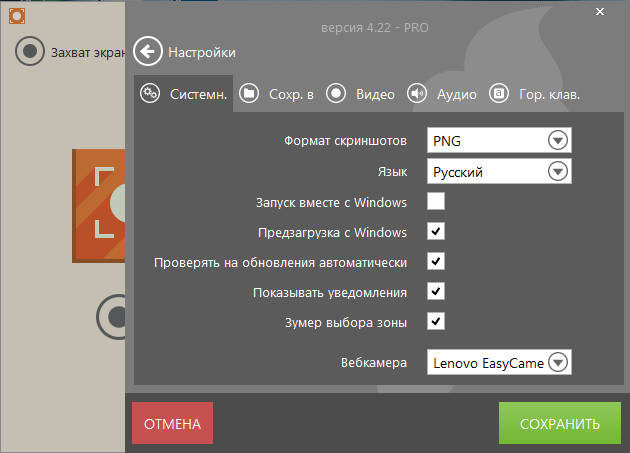Viewport: 630px width, 453px height.
Task: Click the версия 4.22 - PRO text
Action: 374,28
